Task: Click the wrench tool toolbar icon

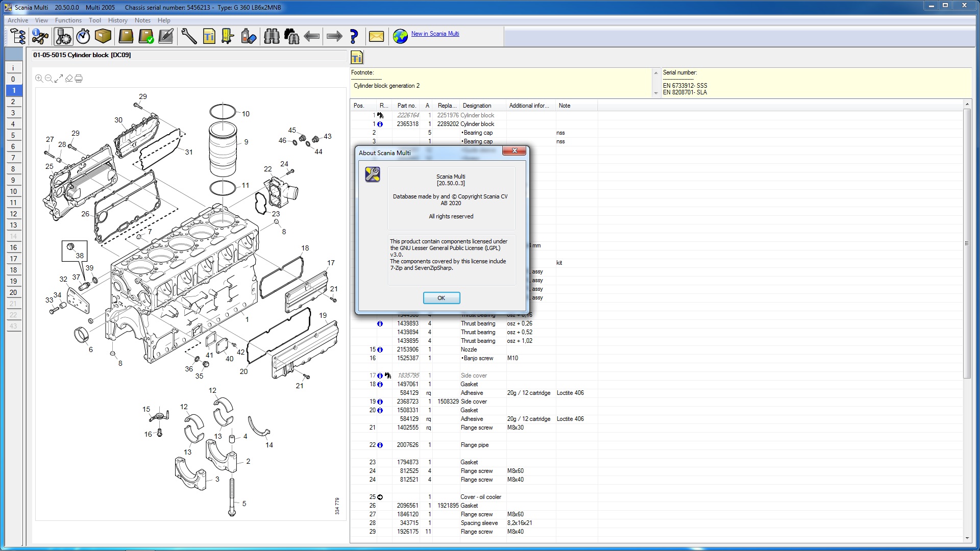Action: [x=189, y=36]
